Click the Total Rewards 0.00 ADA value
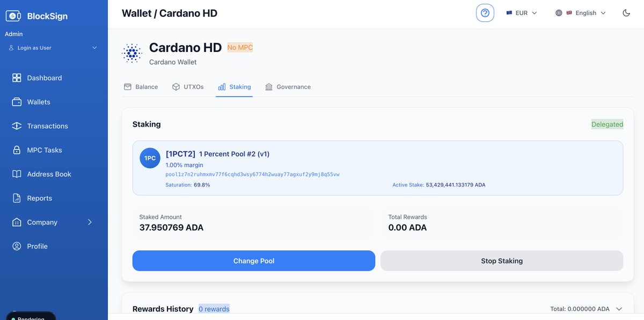 click(x=407, y=227)
